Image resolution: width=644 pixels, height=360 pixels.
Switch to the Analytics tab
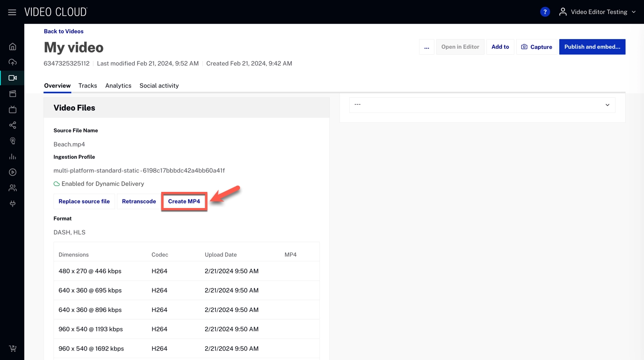pos(118,86)
